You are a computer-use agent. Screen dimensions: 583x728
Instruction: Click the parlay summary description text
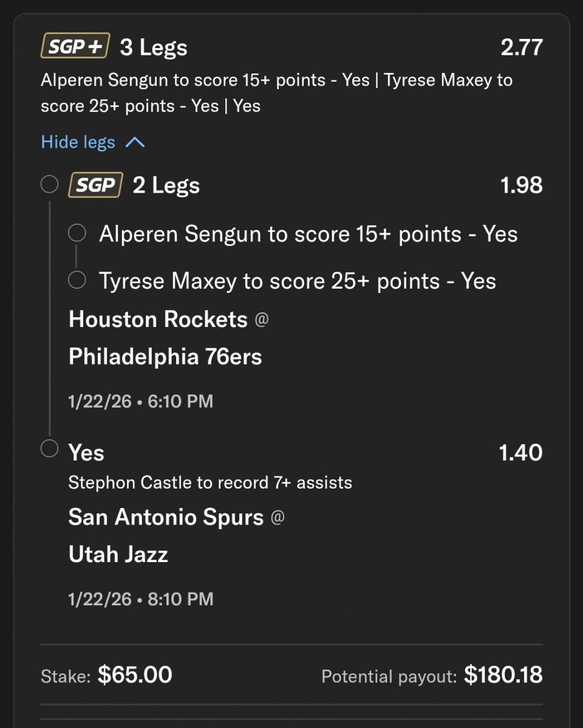276,93
